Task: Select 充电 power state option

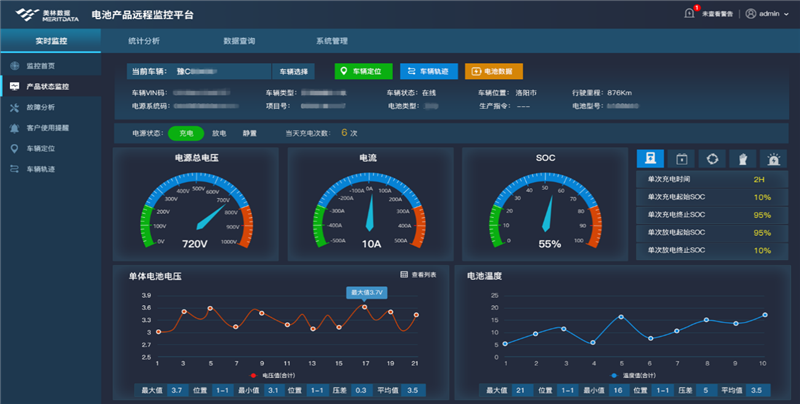Action: point(185,132)
